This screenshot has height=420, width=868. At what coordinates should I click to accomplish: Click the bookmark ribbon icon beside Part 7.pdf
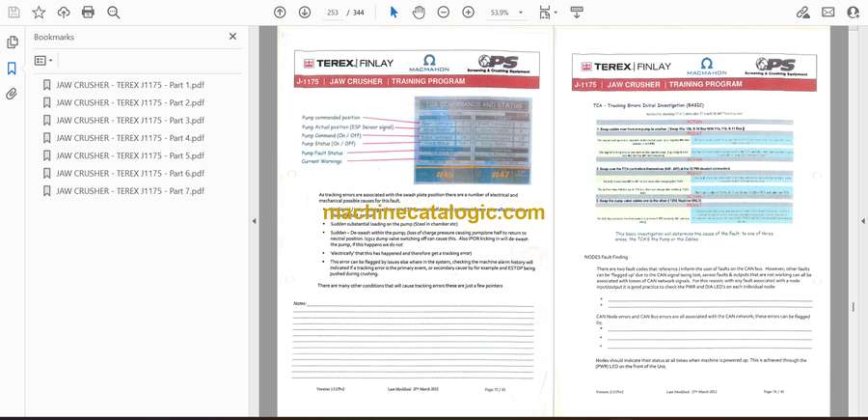tap(47, 190)
